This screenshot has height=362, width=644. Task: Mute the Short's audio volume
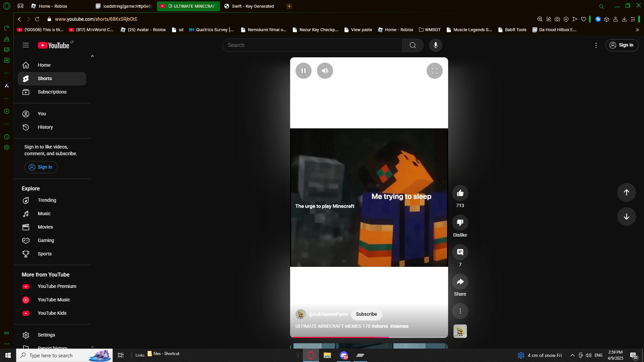tap(325, 71)
